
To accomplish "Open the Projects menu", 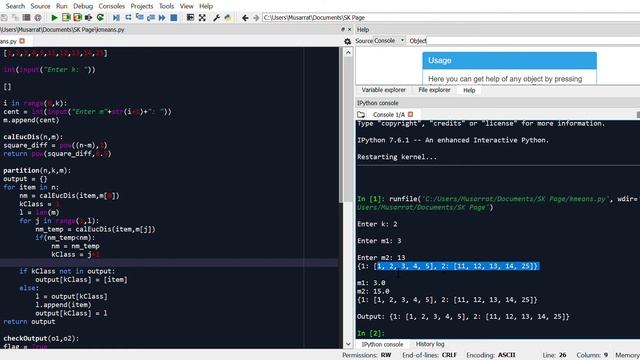I will [142, 6].
